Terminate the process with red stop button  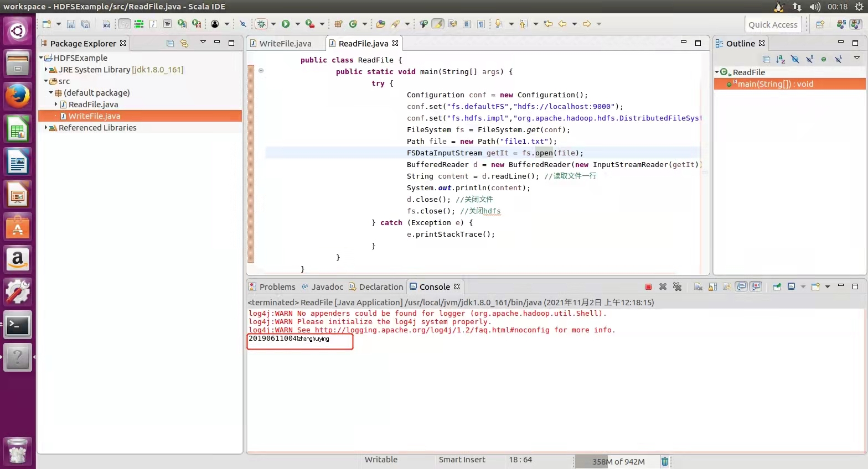click(x=648, y=286)
